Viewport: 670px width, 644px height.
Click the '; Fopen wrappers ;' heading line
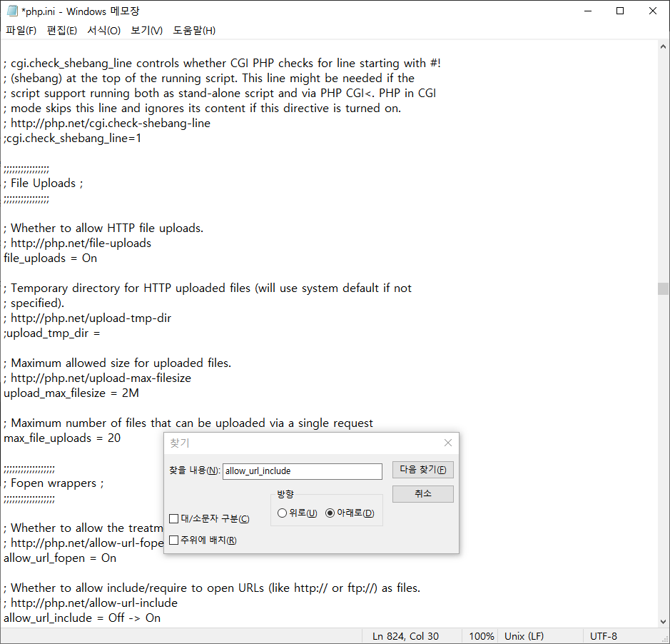point(54,483)
